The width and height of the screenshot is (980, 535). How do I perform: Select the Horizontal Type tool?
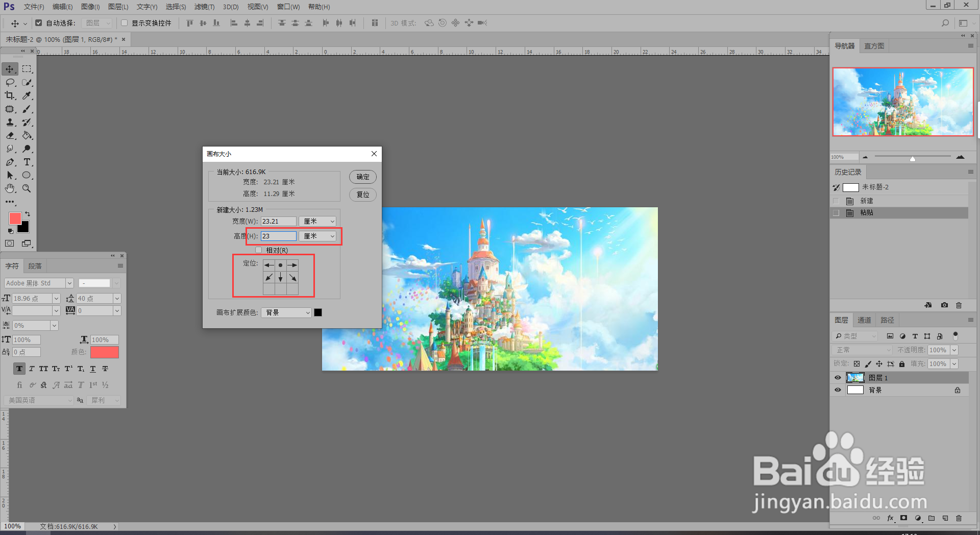27,162
